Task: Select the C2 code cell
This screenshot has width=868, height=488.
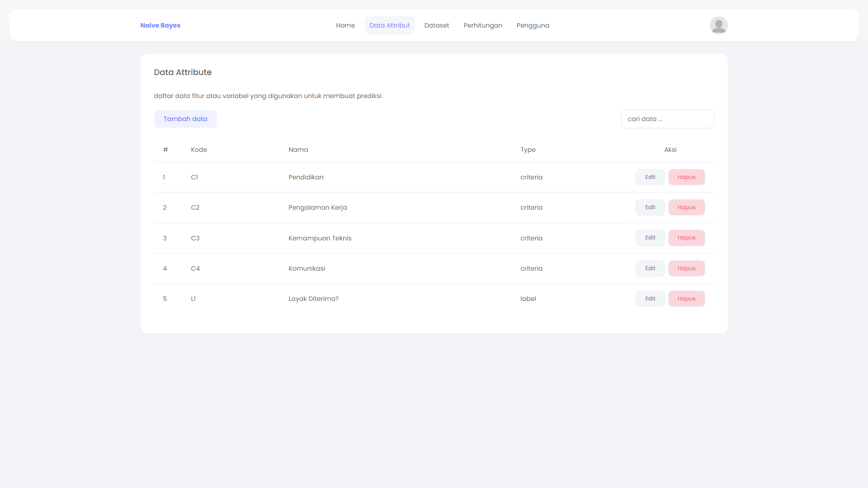Action: (195, 207)
